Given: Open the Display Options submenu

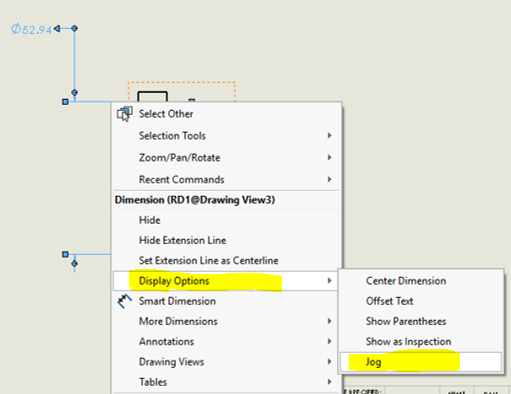Looking at the screenshot, I should coord(226,281).
